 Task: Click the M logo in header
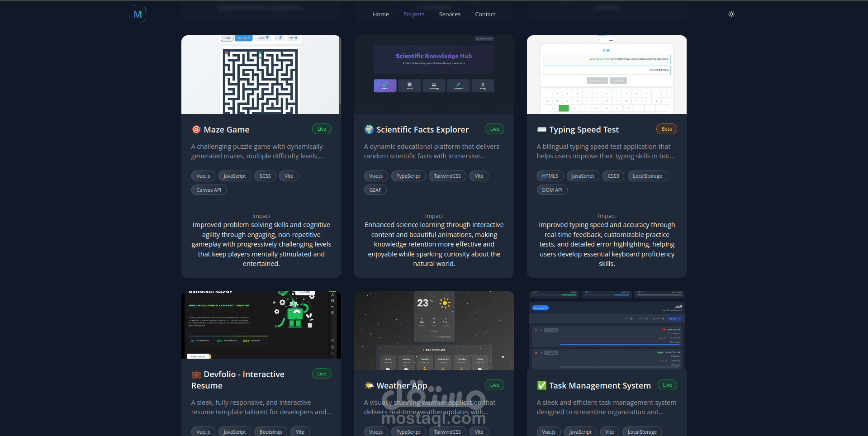pos(138,14)
